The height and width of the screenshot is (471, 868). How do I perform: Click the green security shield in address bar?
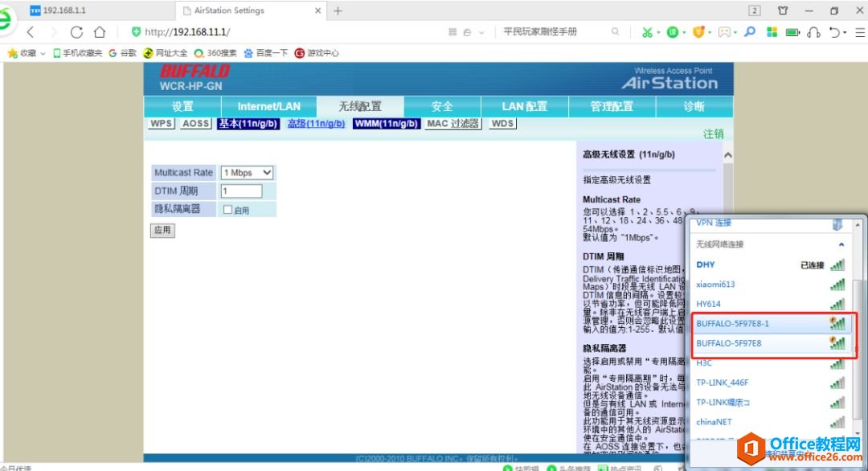136,32
